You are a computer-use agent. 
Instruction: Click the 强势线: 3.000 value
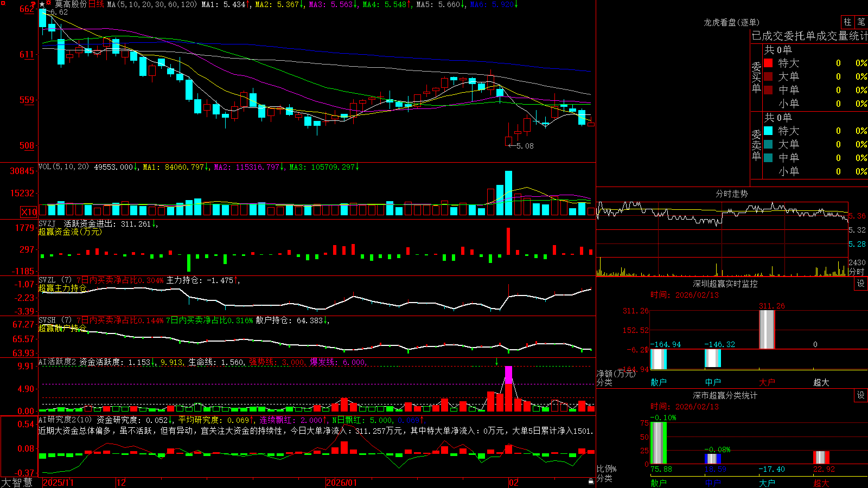[277, 362]
